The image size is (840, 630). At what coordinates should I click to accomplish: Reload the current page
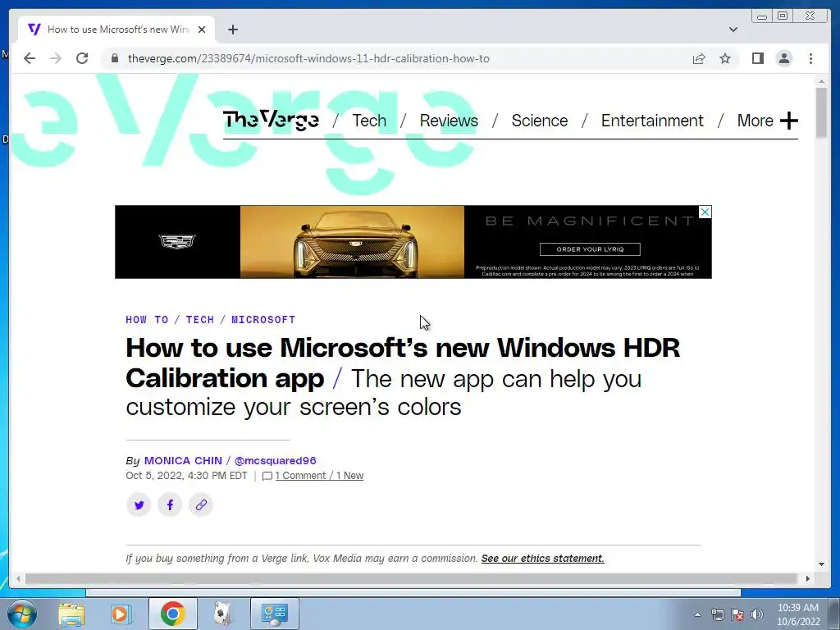pyautogui.click(x=82, y=58)
